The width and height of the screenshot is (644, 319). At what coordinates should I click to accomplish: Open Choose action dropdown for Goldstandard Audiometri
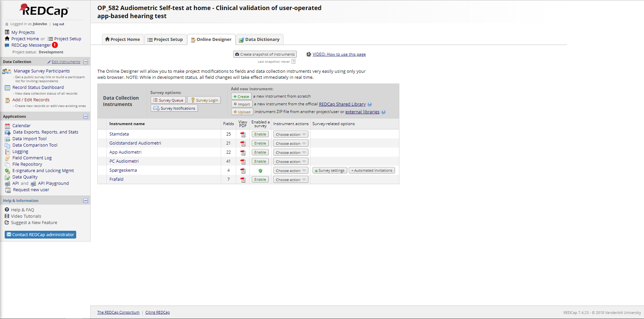[291, 143]
